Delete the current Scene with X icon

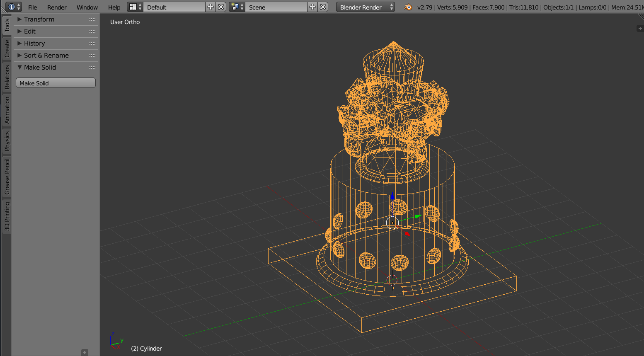coord(323,7)
